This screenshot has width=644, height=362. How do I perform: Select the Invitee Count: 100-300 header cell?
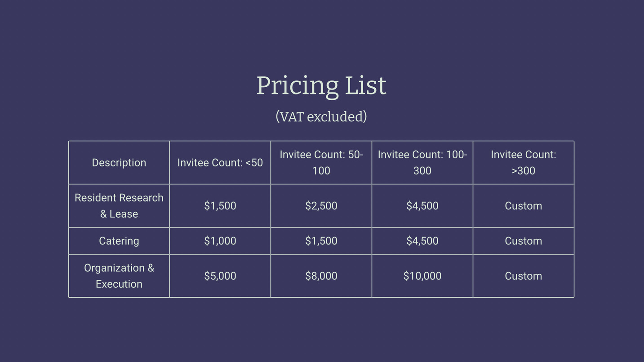tap(422, 163)
